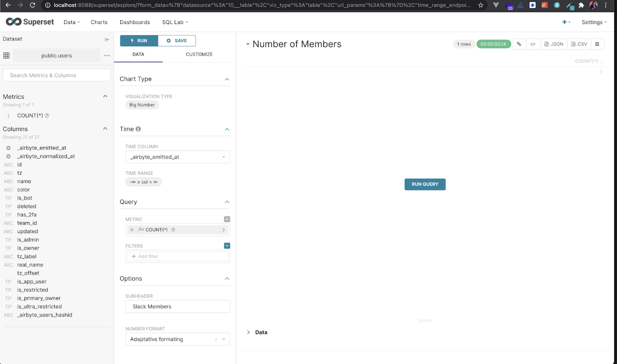The height and width of the screenshot is (364, 617).
Task: Expand the Data results panel
Action: [248, 332]
